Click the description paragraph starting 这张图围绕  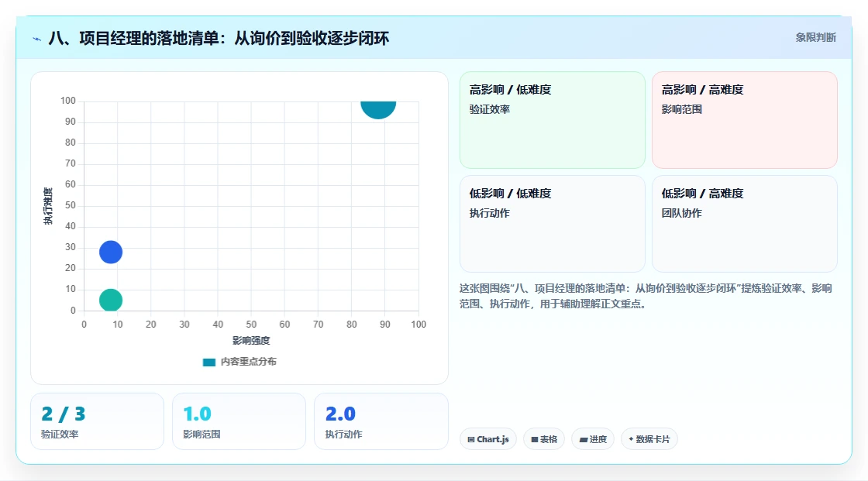(646, 296)
